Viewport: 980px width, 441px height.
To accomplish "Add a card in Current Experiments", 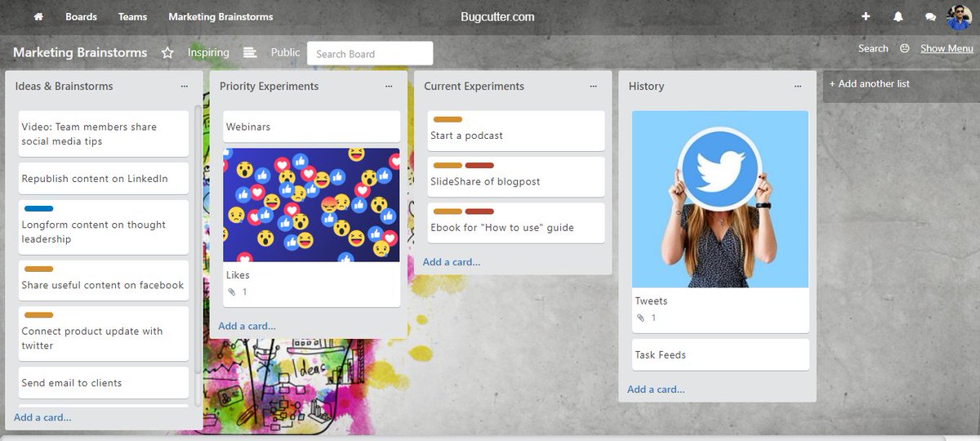I will (451, 262).
